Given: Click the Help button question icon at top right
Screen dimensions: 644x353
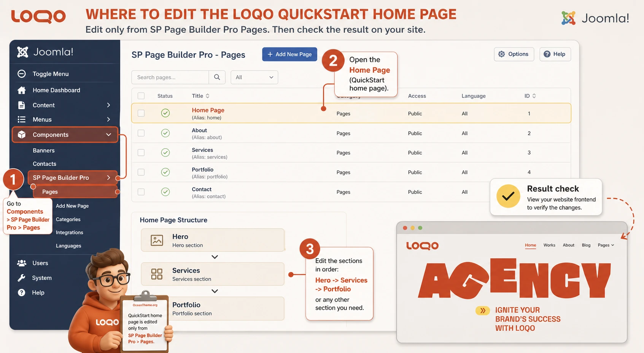Looking at the screenshot, I should click(x=547, y=54).
